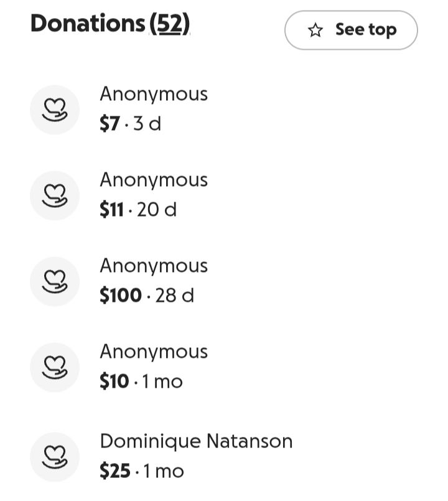448x501 pixels.
Task: Click the Anonymous name on $100 donation
Action: (x=154, y=266)
